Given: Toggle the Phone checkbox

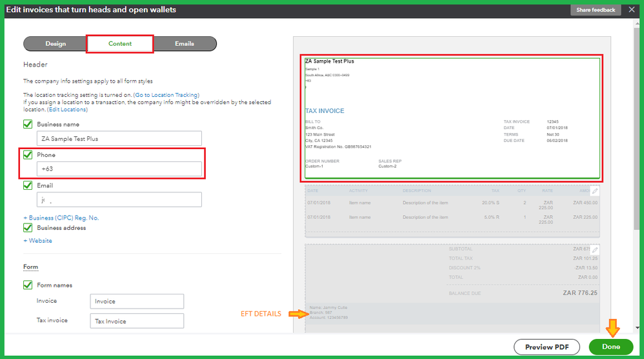Looking at the screenshot, I should pyautogui.click(x=28, y=155).
